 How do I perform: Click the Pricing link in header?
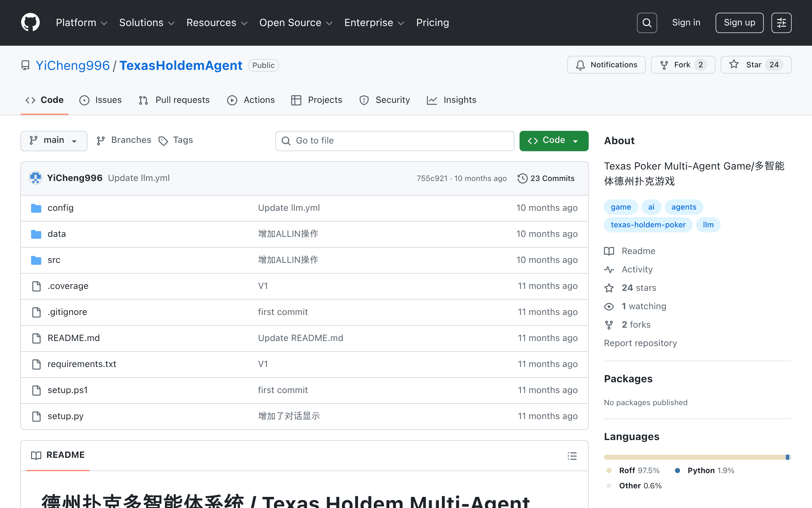[x=433, y=23]
